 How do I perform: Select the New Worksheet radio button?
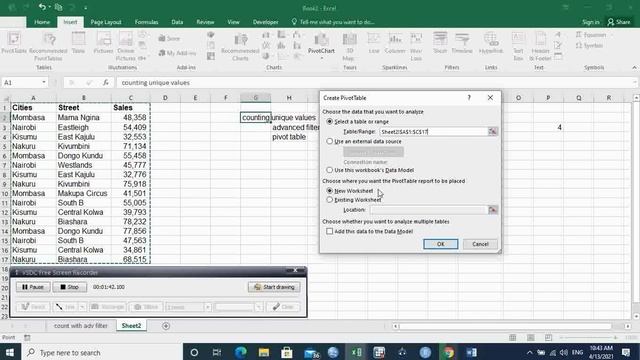pos(330,191)
